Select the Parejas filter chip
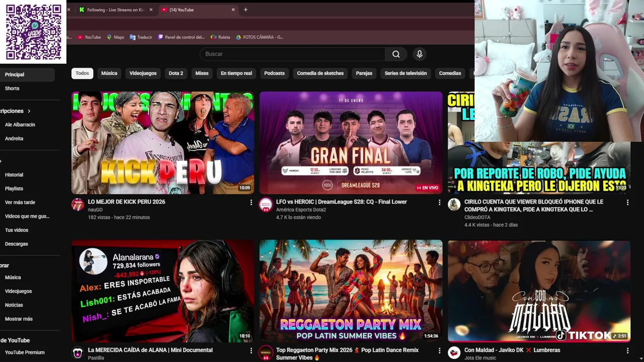The image size is (644, 362). click(x=364, y=73)
